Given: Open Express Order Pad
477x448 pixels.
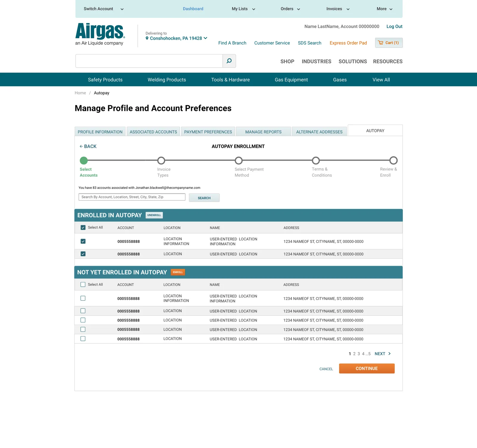Looking at the screenshot, I should 348,43.
